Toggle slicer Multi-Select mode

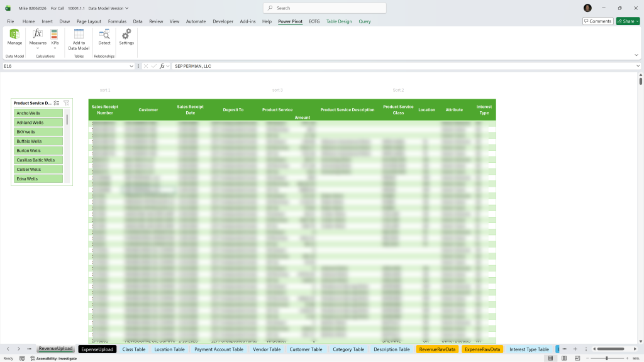pos(57,103)
